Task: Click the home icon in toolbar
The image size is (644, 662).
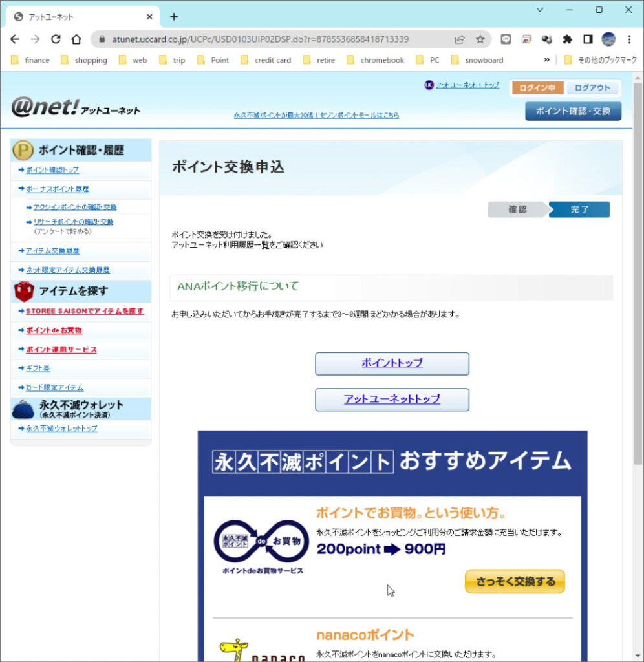Action: tap(76, 39)
